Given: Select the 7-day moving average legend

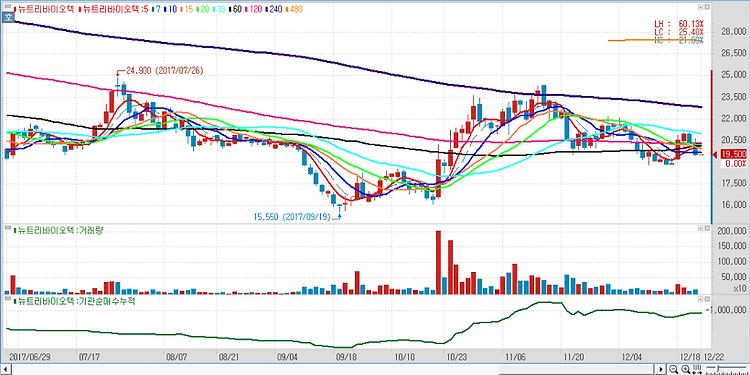Looking at the screenshot, I should (156, 9).
